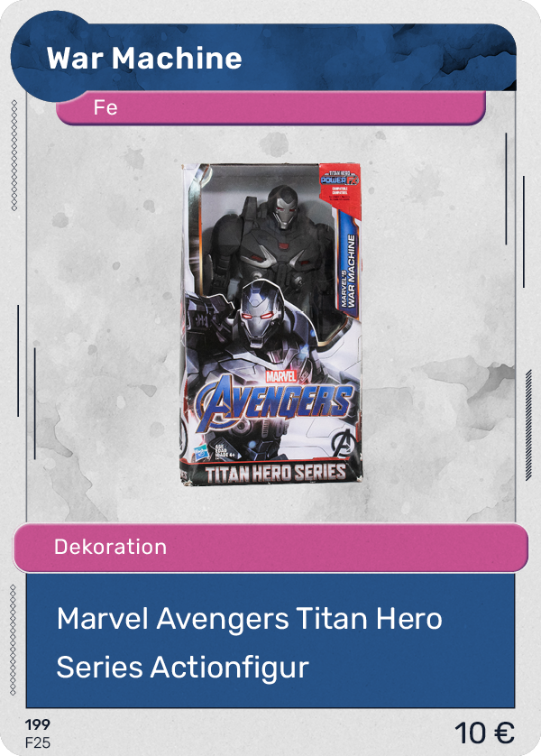541x756 pixels.
Task: Open the War Machine toy box image
Action: pyautogui.click(x=271, y=324)
